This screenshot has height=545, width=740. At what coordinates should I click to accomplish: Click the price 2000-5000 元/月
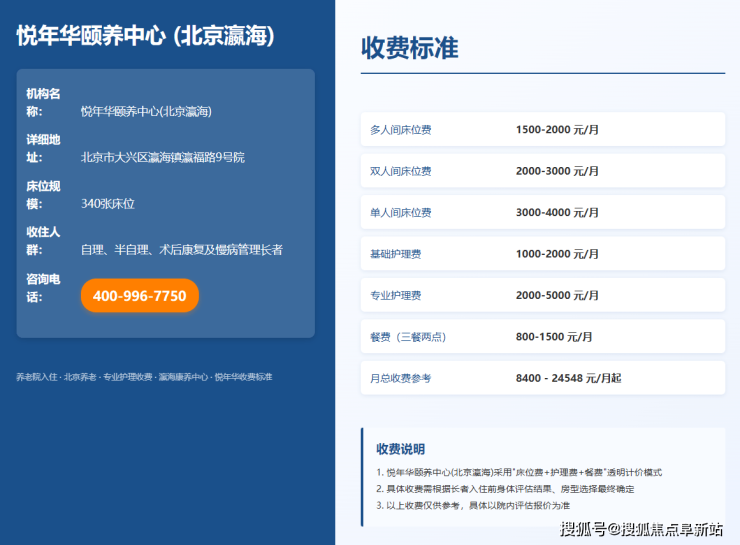[x=557, y=295]
